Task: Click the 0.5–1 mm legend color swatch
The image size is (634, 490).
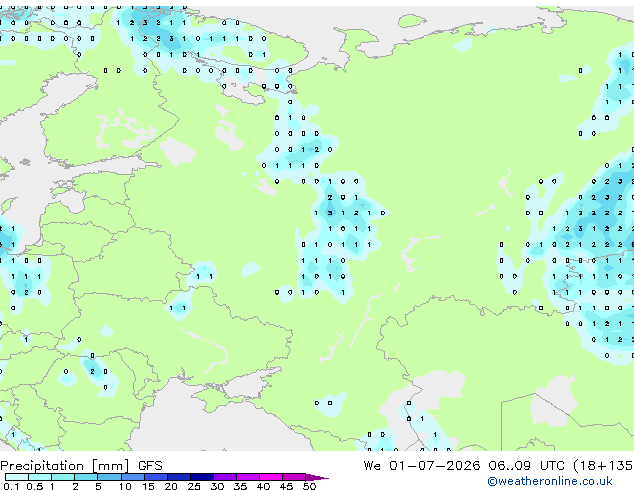Action: [x=40, y=477]
